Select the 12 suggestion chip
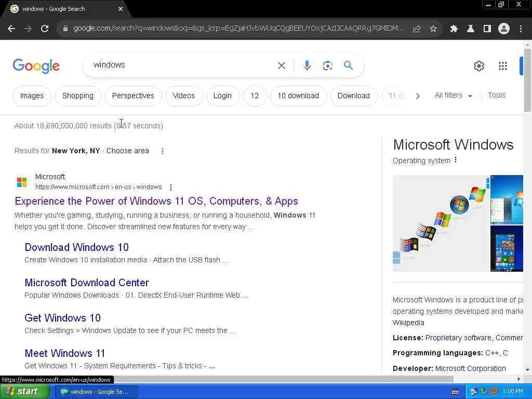This screenshot has width=532, height=399. [x=255, y=96]
